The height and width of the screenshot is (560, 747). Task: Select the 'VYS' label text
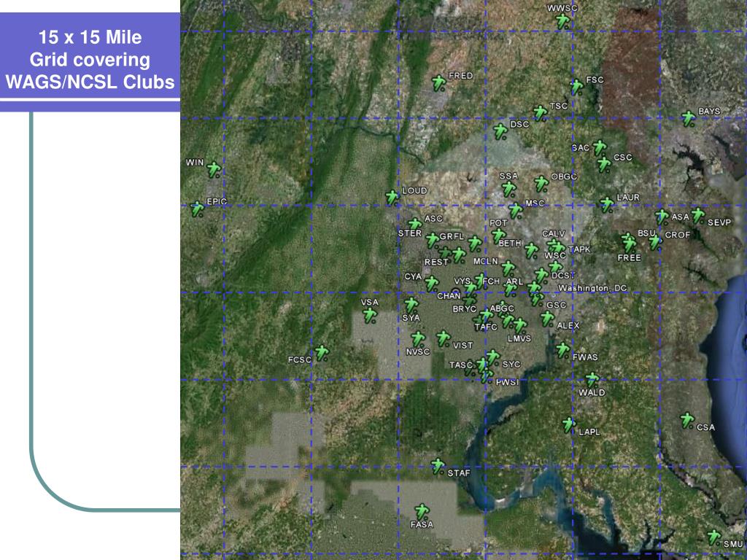pyautogui.click(x=462, y=281)
